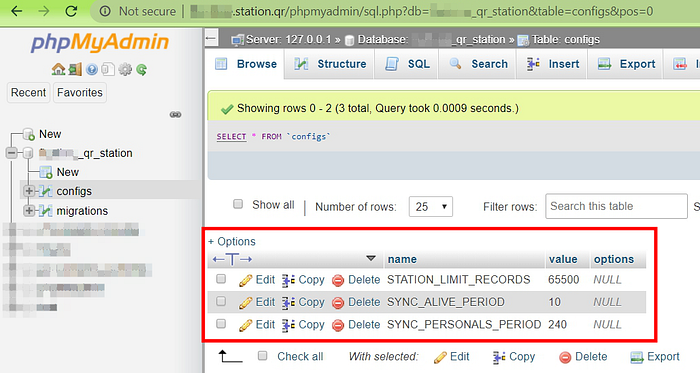Open the Number of rows dropdown
Image resolution: width=700 pixels, height=373 pixels.
[x=431, y=207]
